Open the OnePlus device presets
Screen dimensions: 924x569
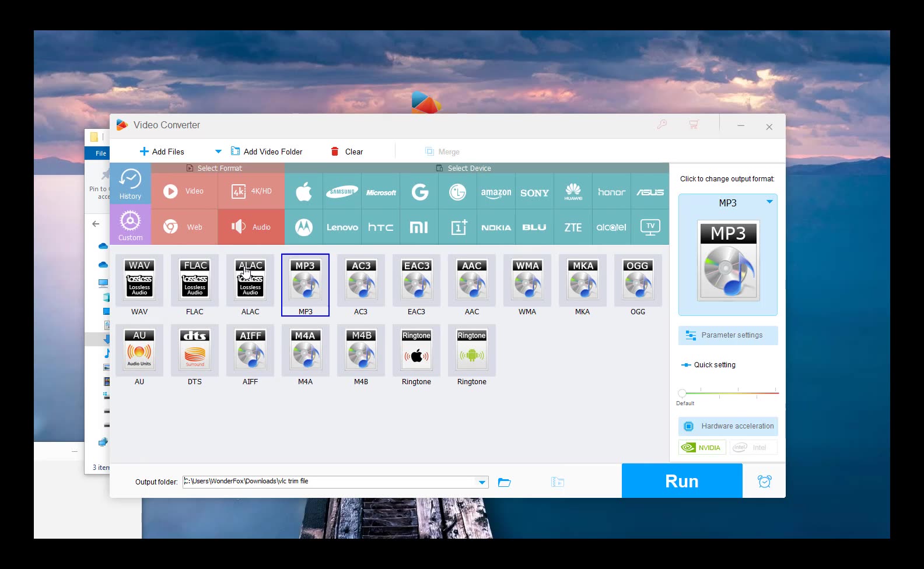tap(458, 227)
